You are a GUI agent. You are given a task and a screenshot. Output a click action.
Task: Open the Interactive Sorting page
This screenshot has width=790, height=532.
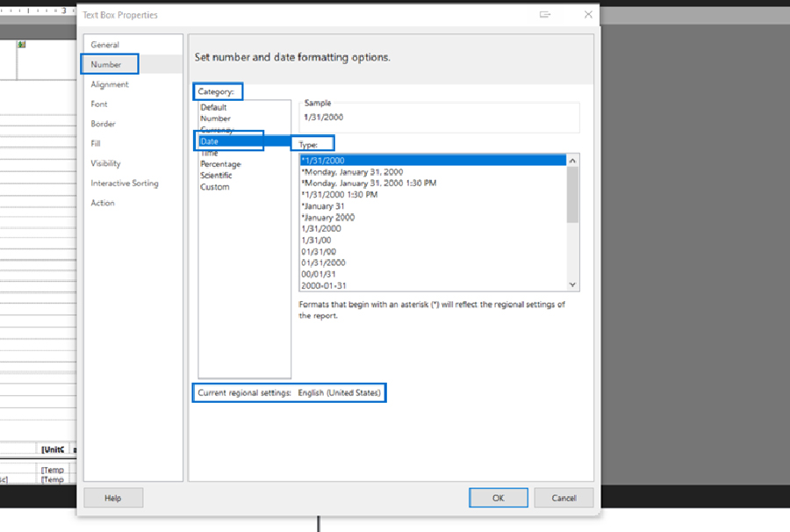click(125, 183)
